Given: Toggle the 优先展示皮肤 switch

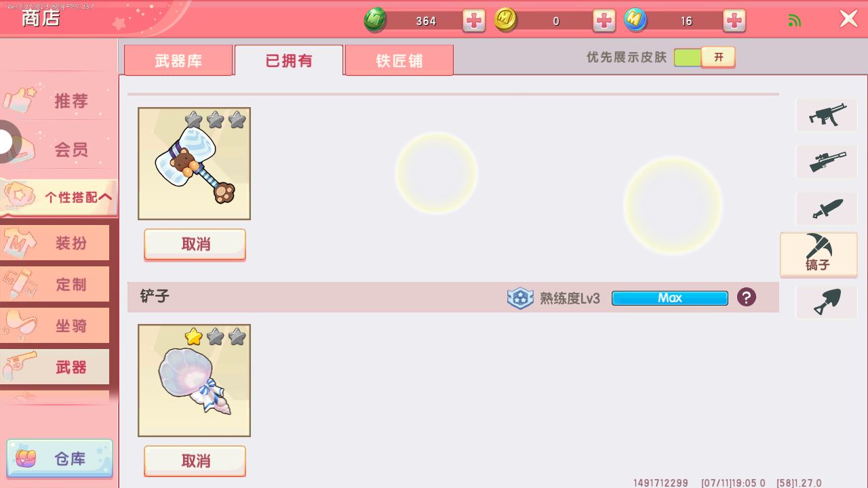Looking at the screenshot, I should [x=705, y=58].
